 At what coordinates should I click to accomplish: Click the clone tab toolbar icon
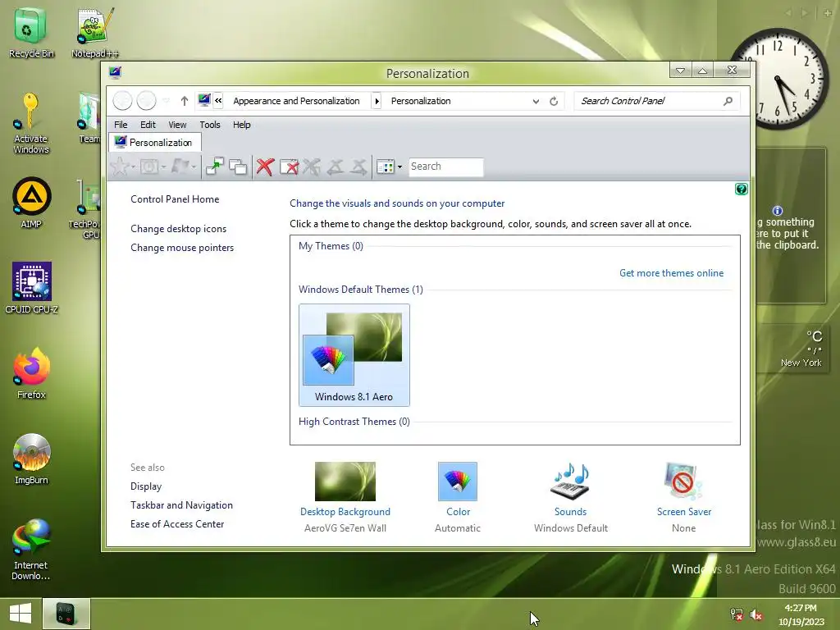pos(238,167)
